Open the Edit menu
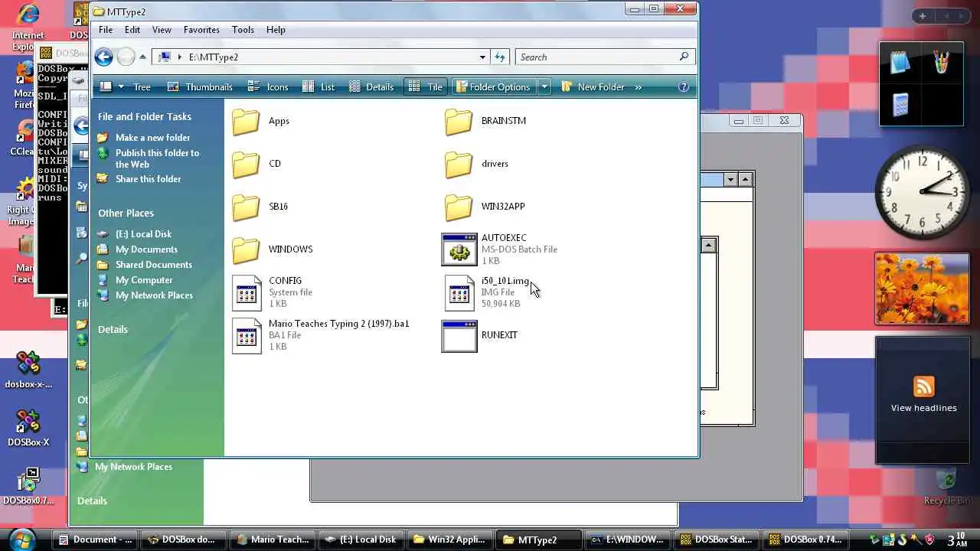The image size is (980, 551). click(x=132, y=30)
